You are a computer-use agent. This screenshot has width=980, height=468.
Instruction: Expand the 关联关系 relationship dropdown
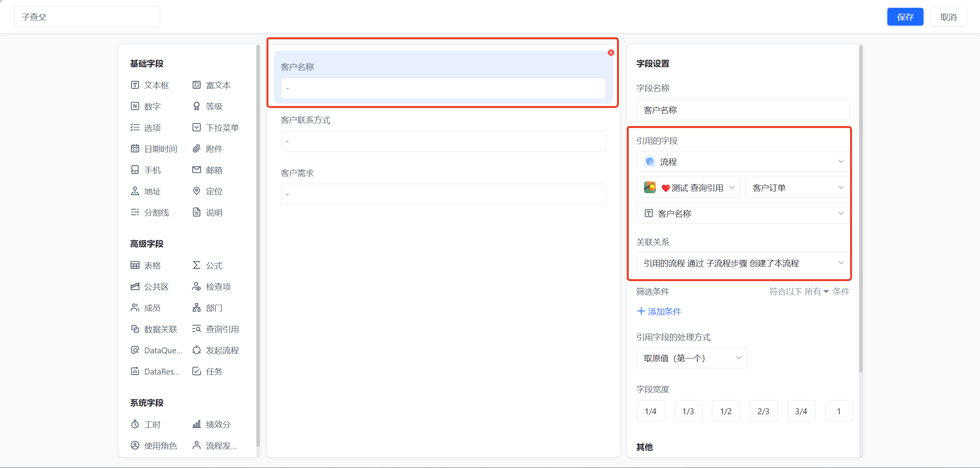[x=743, y=263]
